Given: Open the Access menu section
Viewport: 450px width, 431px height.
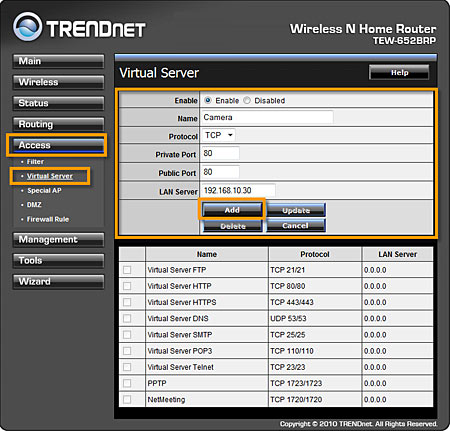Looking at the screenshot, I should [58, 145].
